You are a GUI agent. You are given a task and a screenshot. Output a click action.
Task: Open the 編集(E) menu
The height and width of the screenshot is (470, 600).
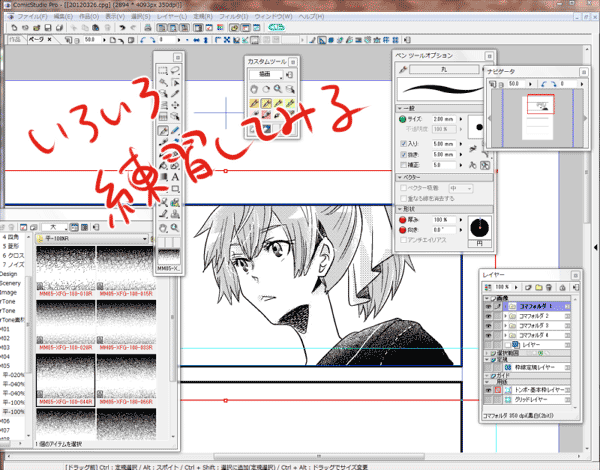click(63, 16)
